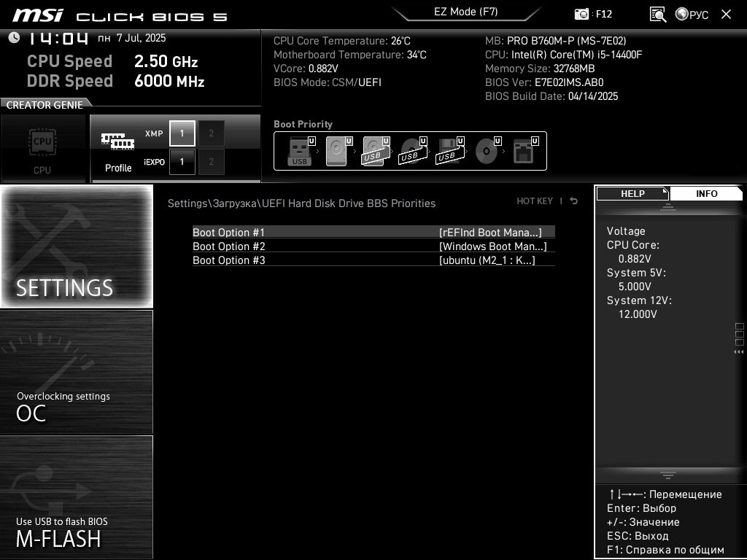Image resolution: width=747 pixels, height=560 pixels.
Task: Select the optical disc boot icon
Action: 488,151
